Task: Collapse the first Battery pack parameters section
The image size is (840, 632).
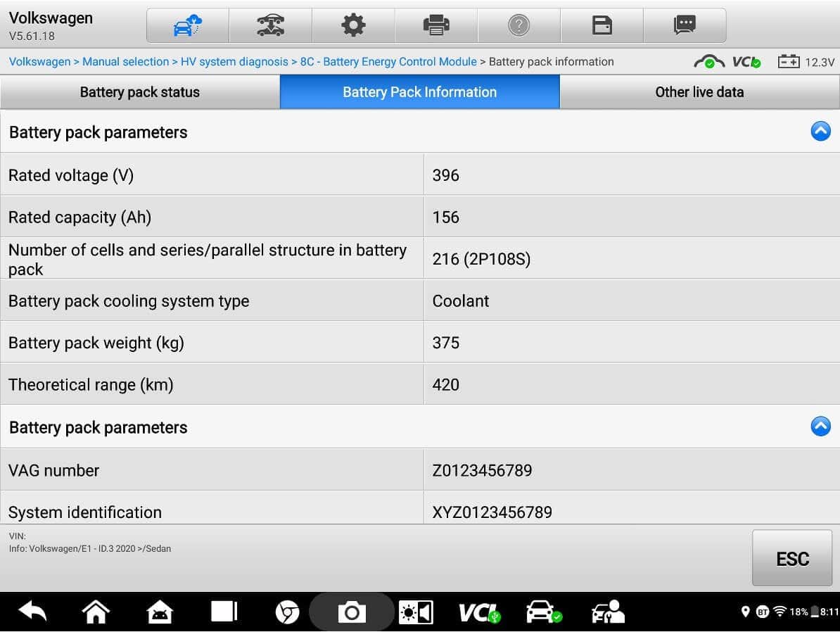Action: [820, 132]
